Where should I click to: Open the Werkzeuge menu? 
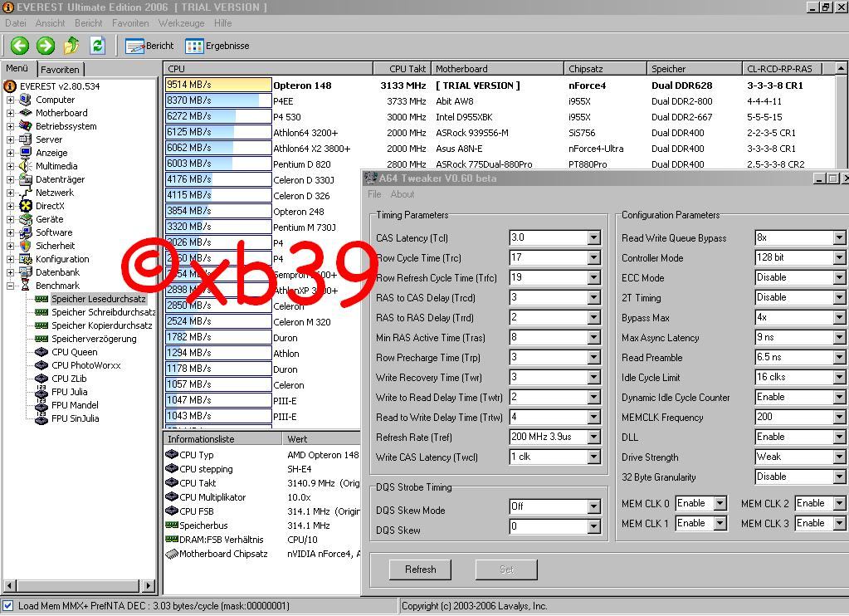coord(182,23)
